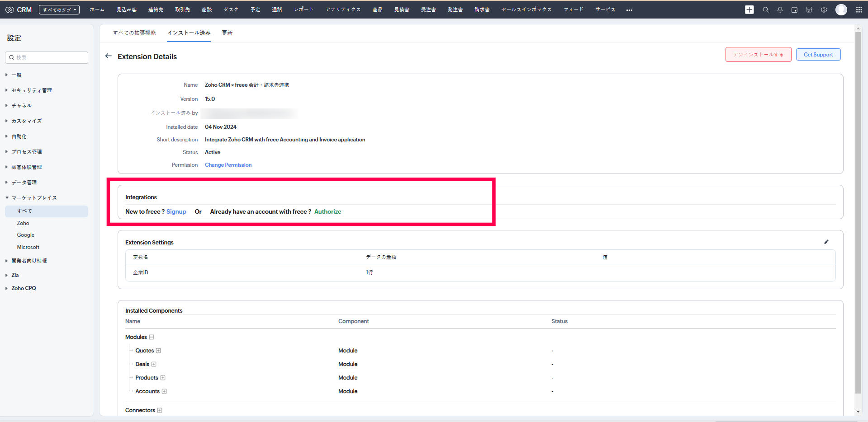Click the Installed date value 04 Nov 2024
This screenshot has height=422, width=868.
pos(221,127)
